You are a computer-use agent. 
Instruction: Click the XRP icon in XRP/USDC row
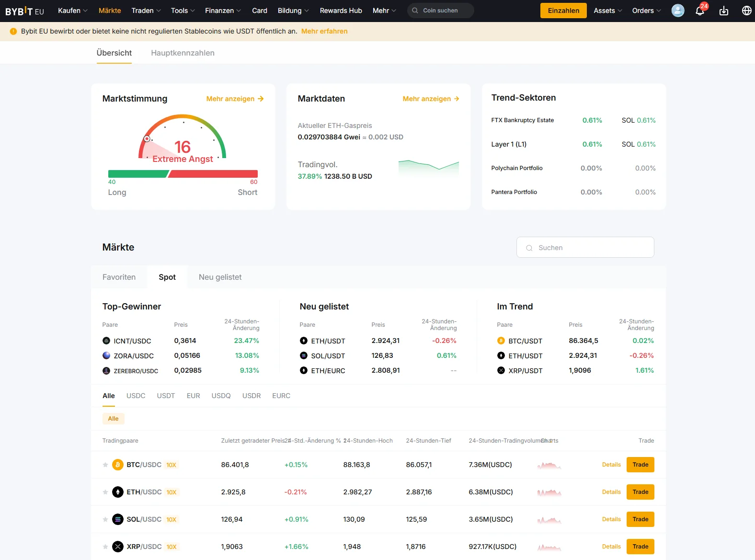tap(118, 547)
